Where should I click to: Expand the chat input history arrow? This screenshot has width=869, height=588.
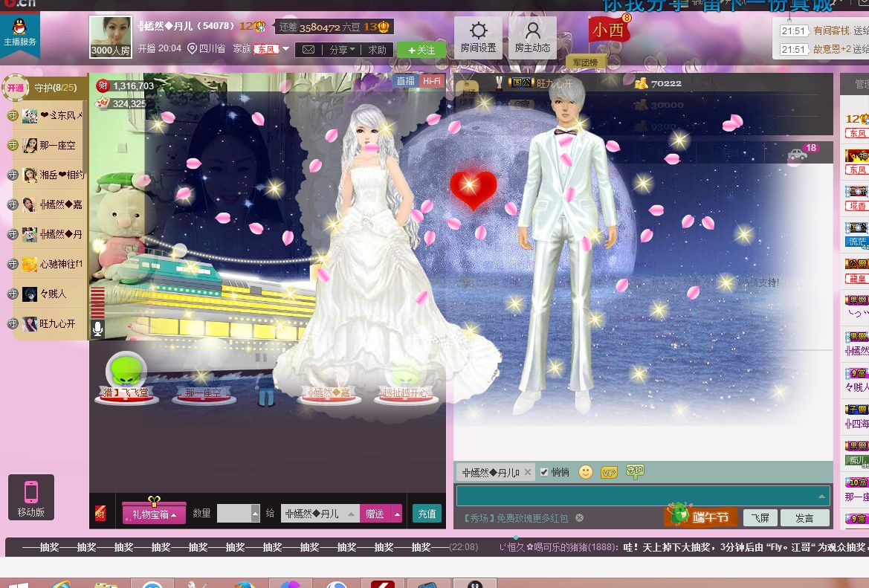(821, 496)
